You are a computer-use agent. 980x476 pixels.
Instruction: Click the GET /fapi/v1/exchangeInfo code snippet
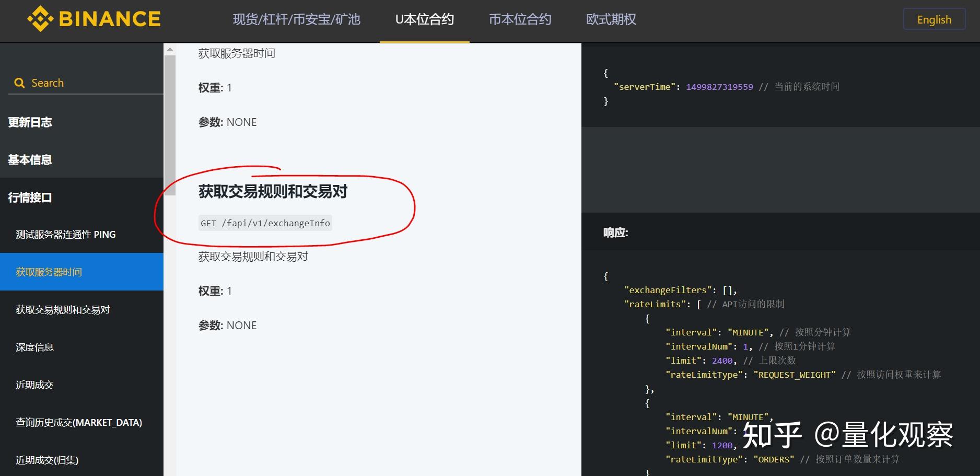click(265, 223)
